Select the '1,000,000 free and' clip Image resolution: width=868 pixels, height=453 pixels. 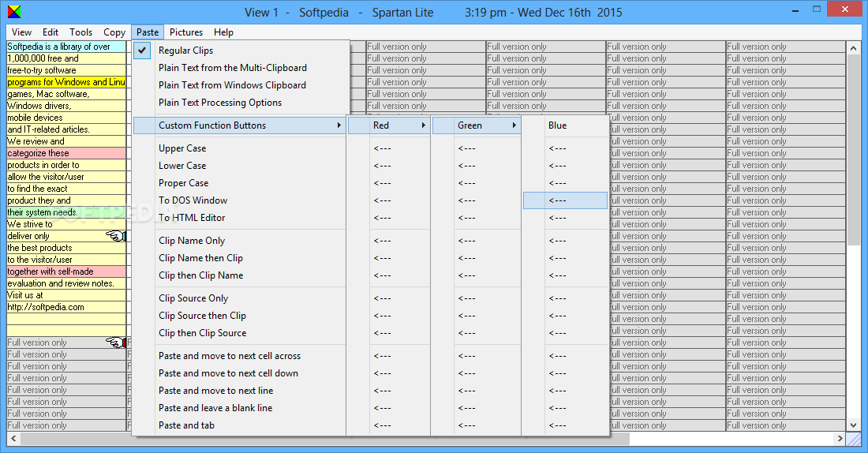coord(66,58)
